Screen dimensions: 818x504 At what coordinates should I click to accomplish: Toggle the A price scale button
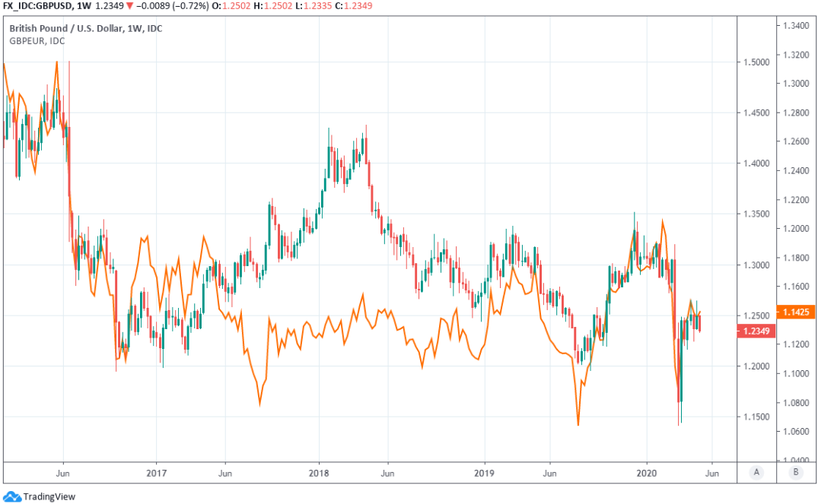click(756, 472)
